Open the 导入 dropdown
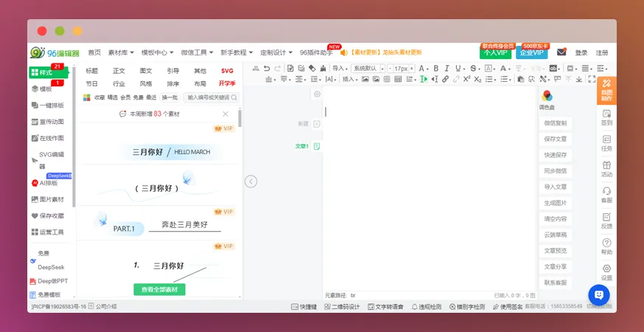This screenshot has height=332, width=644. pos(340,69)
